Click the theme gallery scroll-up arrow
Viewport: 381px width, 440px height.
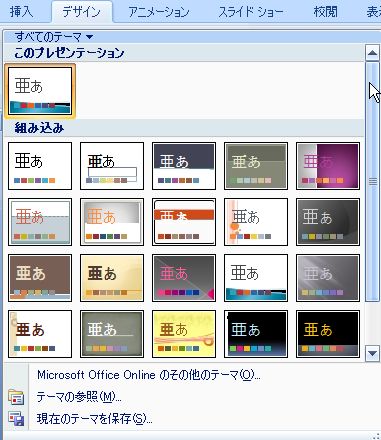372,53
